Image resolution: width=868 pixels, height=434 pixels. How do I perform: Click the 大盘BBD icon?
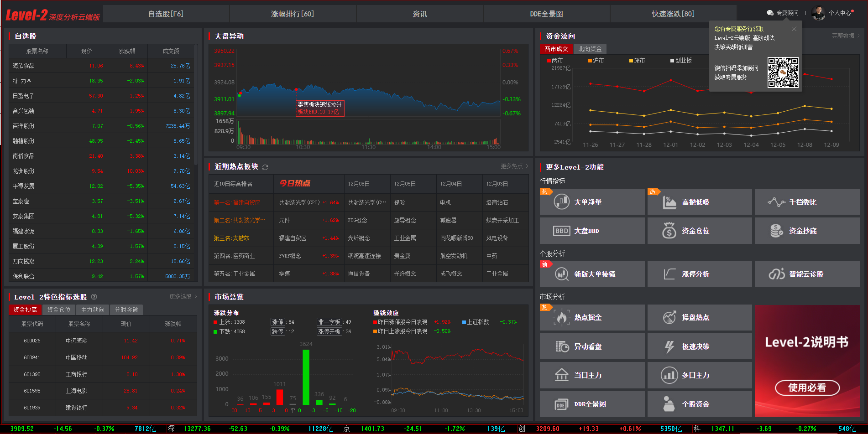[x=561, y=231]
